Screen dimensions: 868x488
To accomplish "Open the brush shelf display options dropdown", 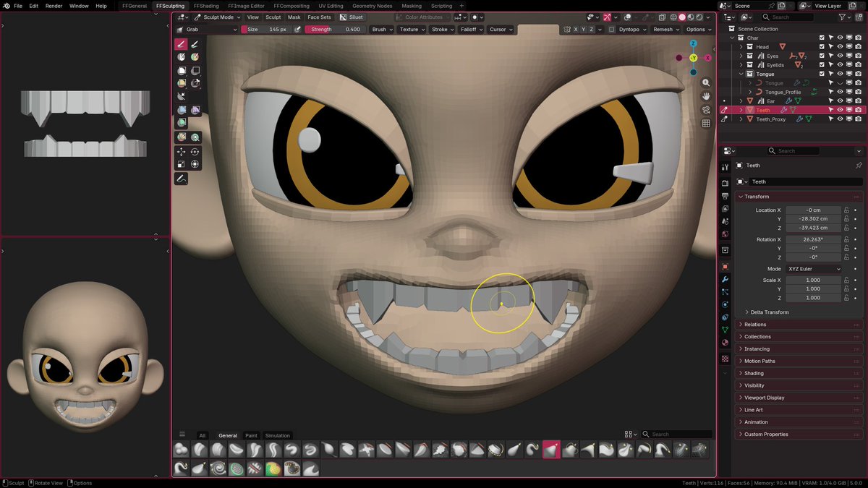I will (x=631, y=435).
